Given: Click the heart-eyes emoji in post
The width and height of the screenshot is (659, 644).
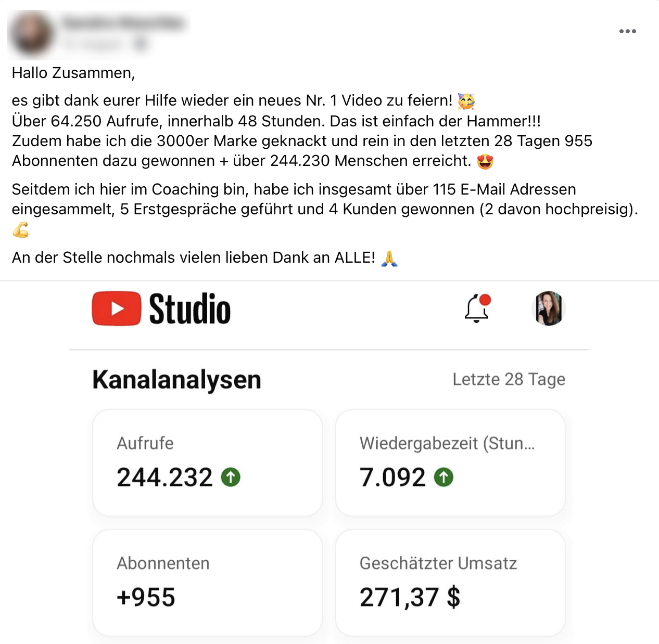Looking at the screenshot, I should tap(485, 161).
